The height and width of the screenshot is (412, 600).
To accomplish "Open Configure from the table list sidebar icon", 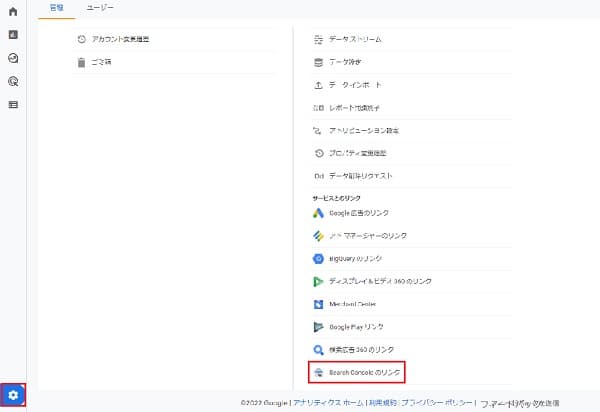I will tap(13, 104).
